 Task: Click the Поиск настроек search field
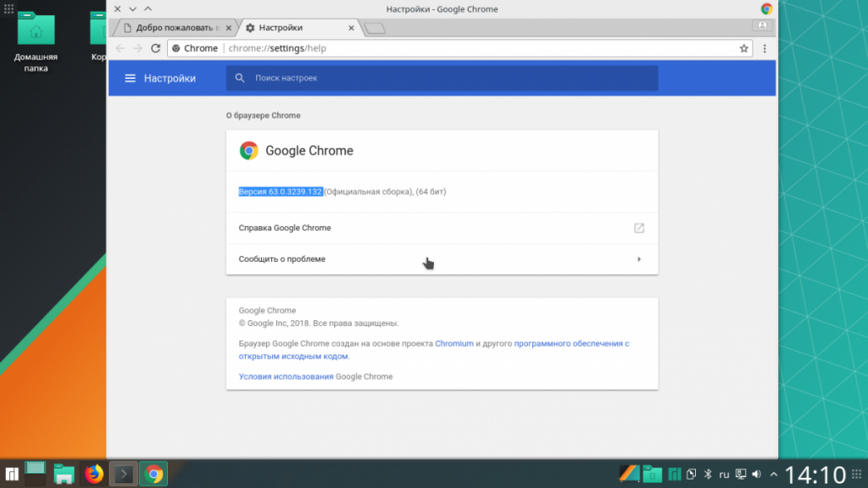click(x=442, y=78)
